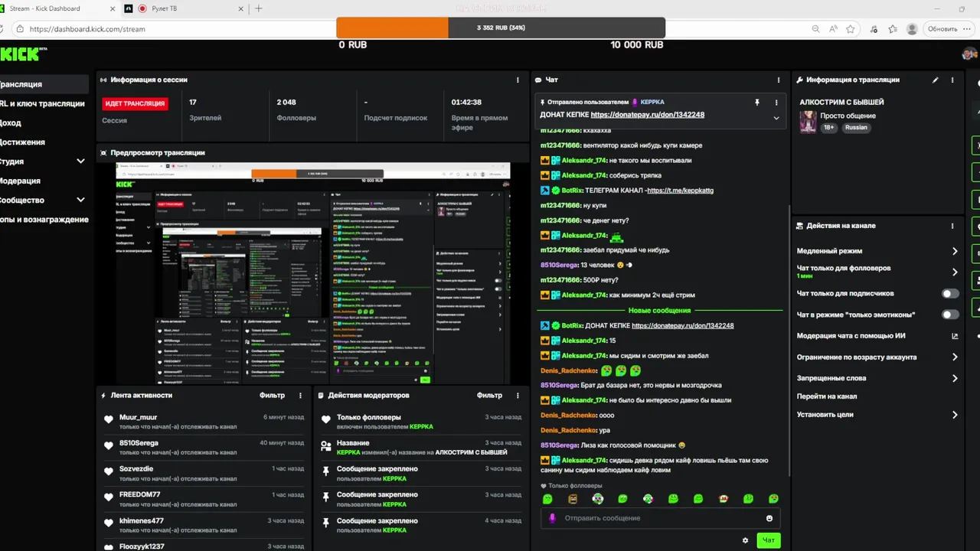This screenshot has width=980, height=551.
Task: Click Sozvezdie in the activity feed
Action: point(136,468)
